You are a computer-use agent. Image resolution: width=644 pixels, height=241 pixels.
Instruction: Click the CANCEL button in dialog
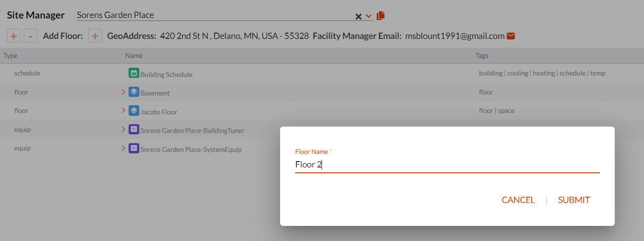point(518,200)
